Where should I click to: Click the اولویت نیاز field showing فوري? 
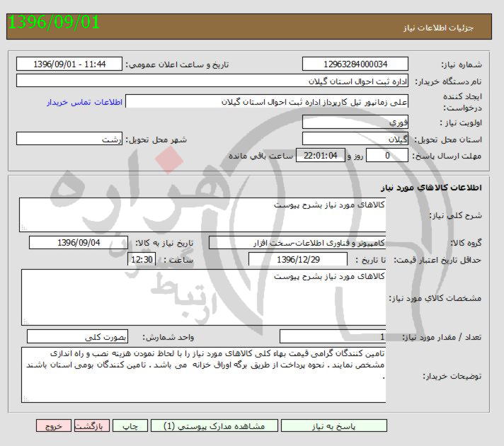pos(355,122)
